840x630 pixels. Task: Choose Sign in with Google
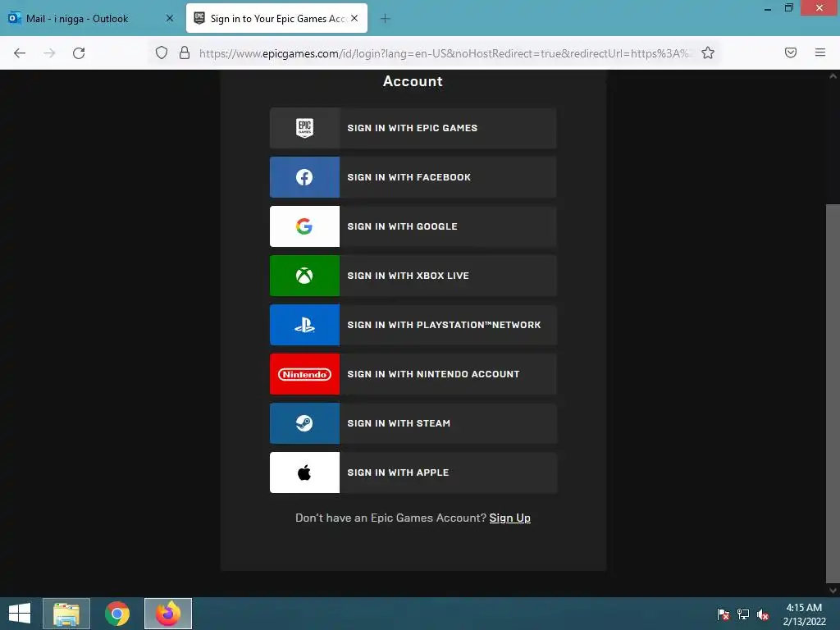click(413, 226)
